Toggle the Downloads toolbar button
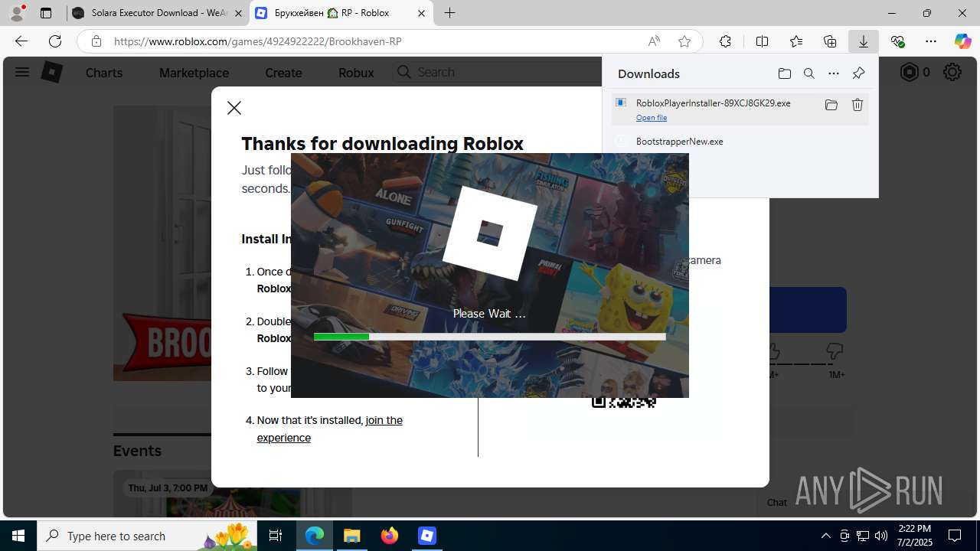This screenshot has width=980, height=551. (x=864, y=41)
